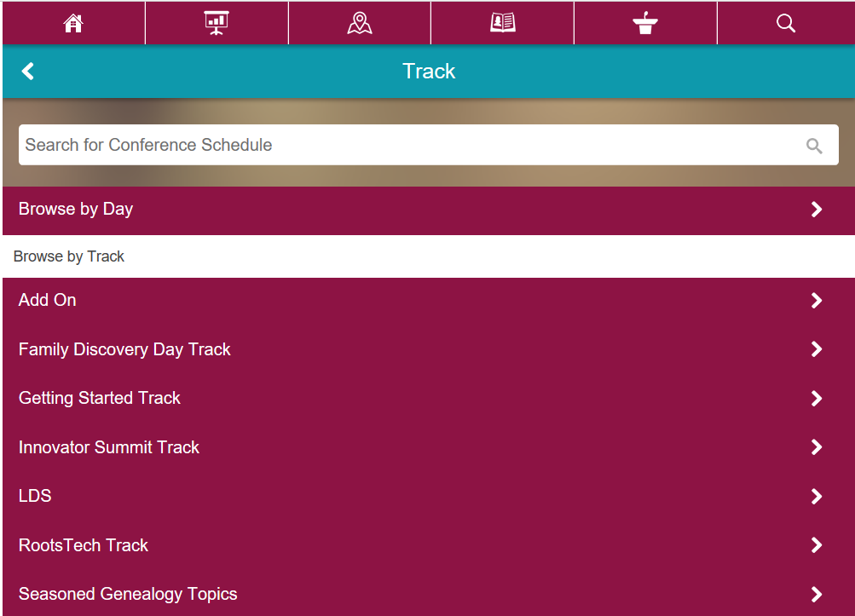Open the map location icon

coord(360,24)
